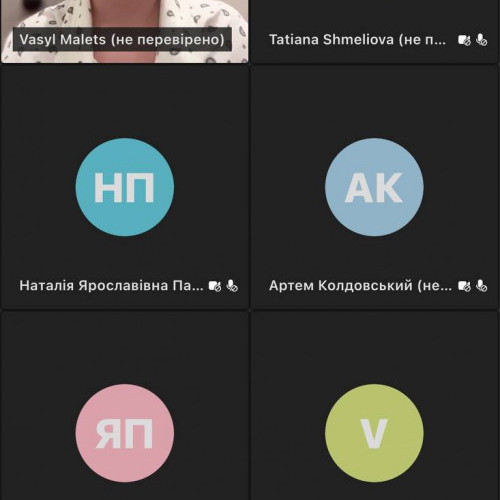Select the pink ЯП avatar circle
The height and width of the screenshot is (500, 500).
coord(125,433)
